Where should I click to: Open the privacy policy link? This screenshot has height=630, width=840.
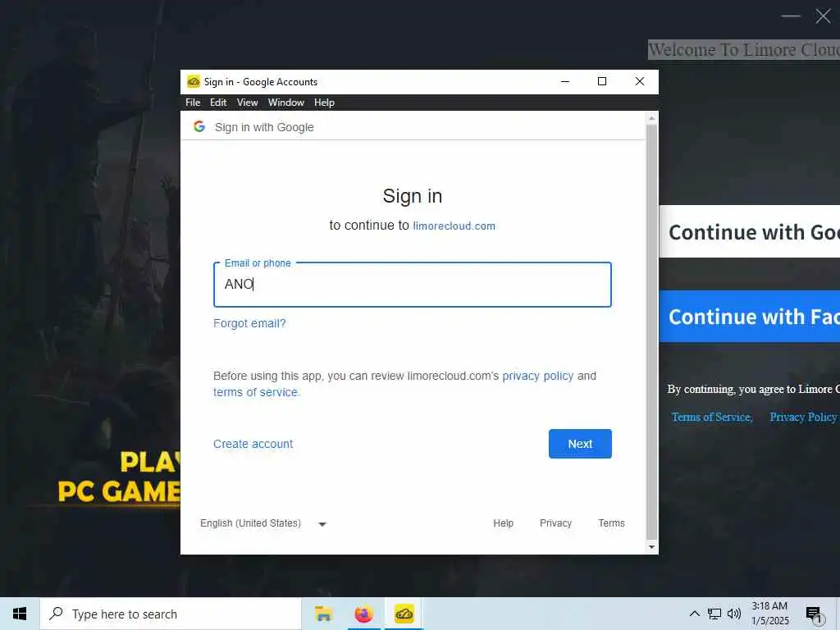click(x=538, y=376)
